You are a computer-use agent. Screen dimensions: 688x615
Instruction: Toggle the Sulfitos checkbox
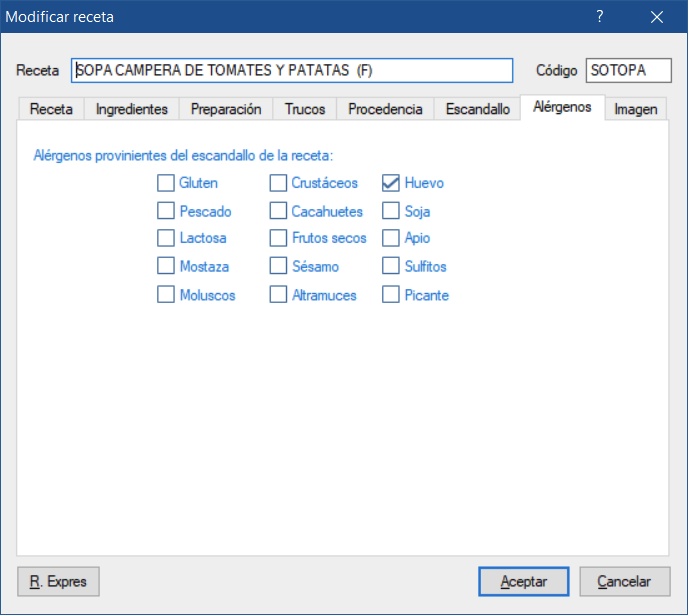(x=391, y=267)
